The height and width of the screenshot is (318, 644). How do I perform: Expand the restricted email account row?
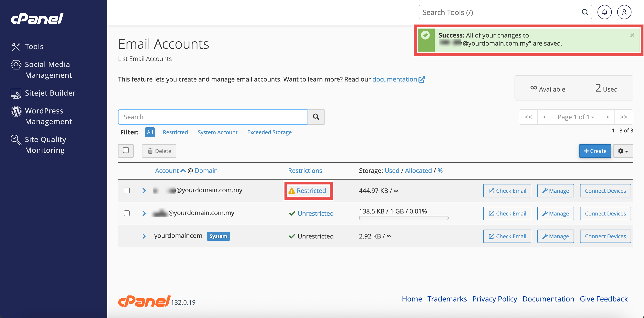click(x=144, y=191)
